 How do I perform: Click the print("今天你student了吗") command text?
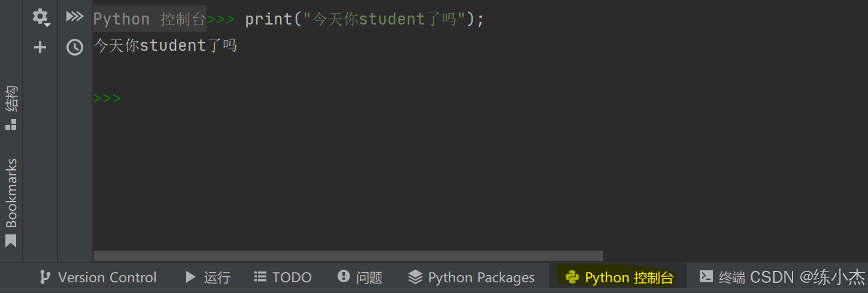tap(364, 19)
